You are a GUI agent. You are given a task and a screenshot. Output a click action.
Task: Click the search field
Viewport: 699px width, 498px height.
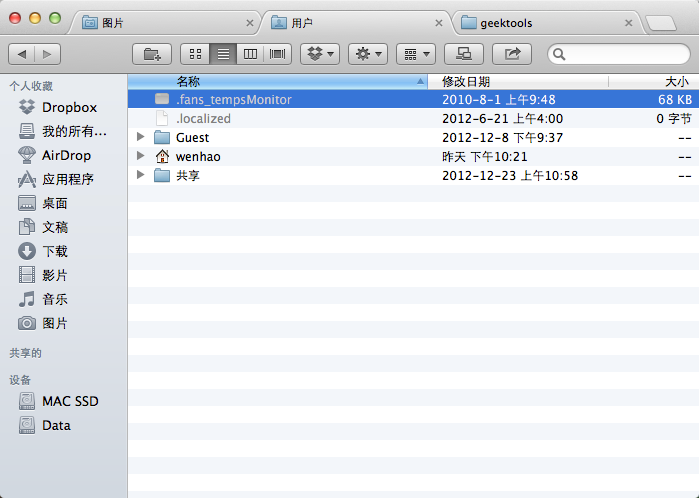[620, 54]
